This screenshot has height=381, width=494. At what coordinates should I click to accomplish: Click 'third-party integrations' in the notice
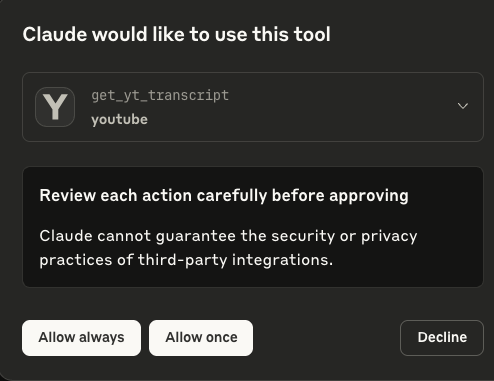[235, 260]
